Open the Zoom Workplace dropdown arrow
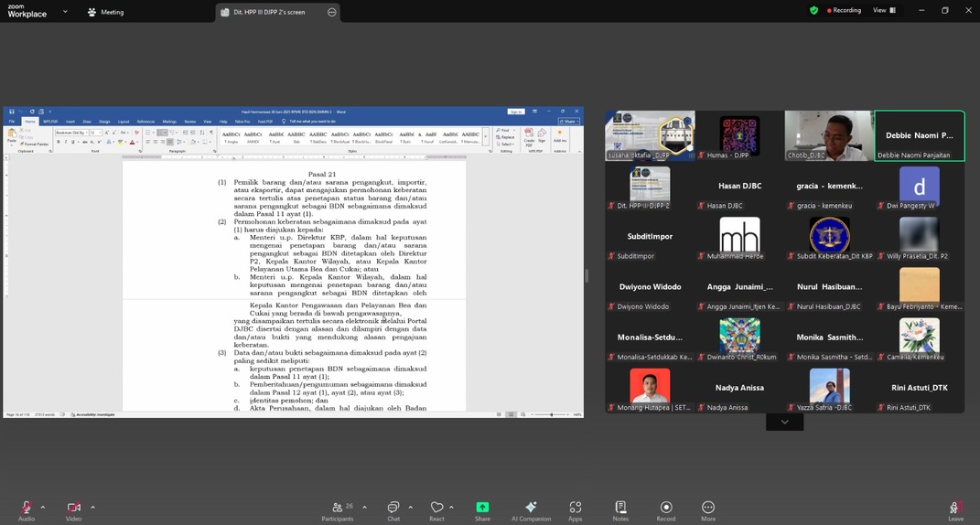The height and width of the screenshot is (525, 980). click(x=65, y=11)
